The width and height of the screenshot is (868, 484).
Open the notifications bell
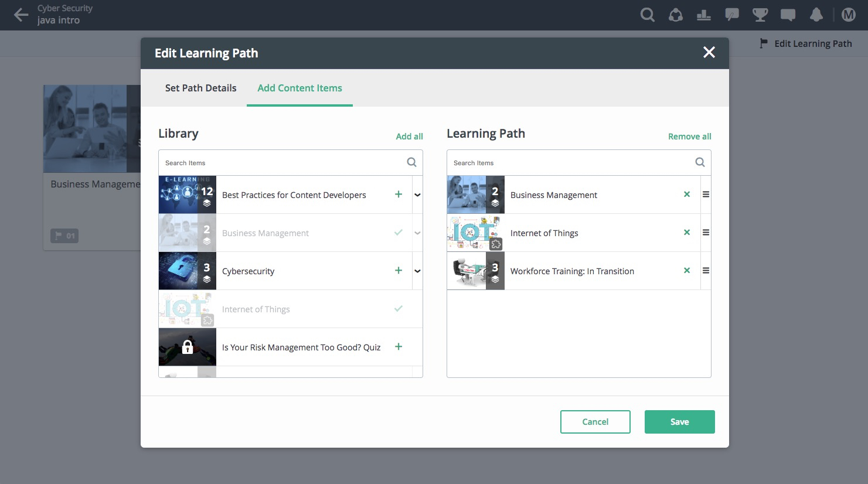[816, 15]
